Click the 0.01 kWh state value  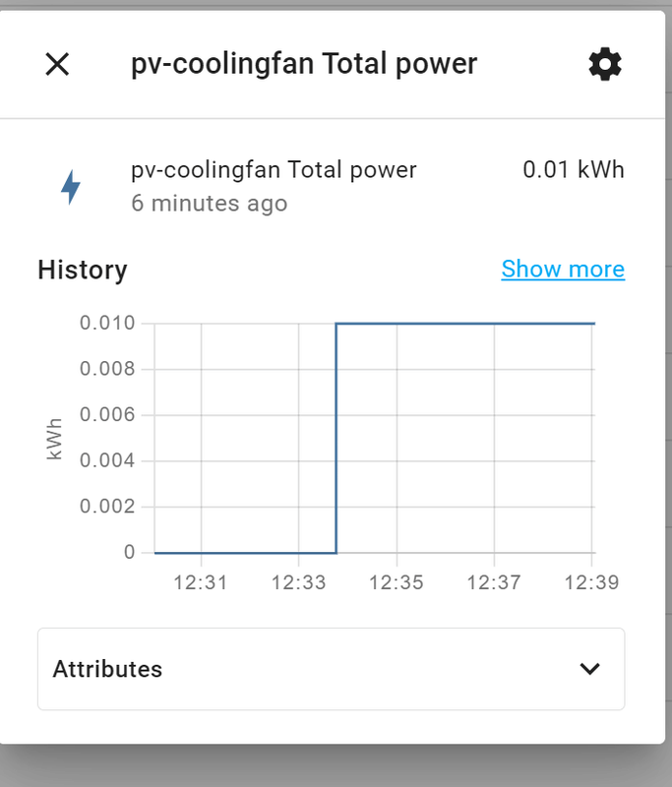574,169
